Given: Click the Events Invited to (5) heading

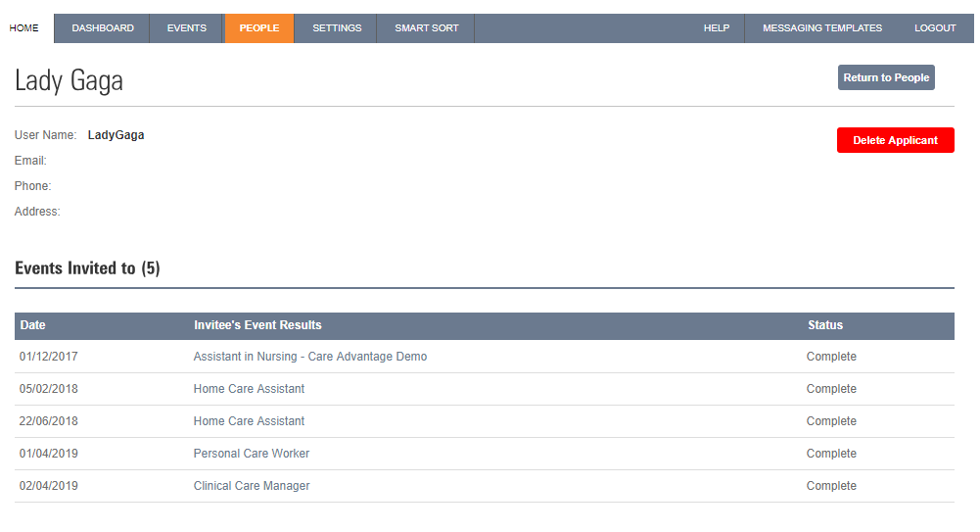Looking at the screenshot, I should pyautogui.click(x=87, y=268).
